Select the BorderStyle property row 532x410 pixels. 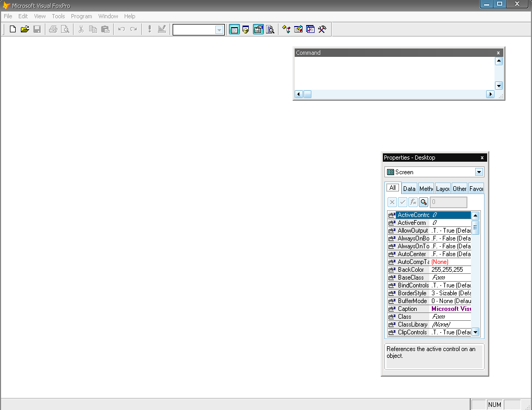pos(430,293)
